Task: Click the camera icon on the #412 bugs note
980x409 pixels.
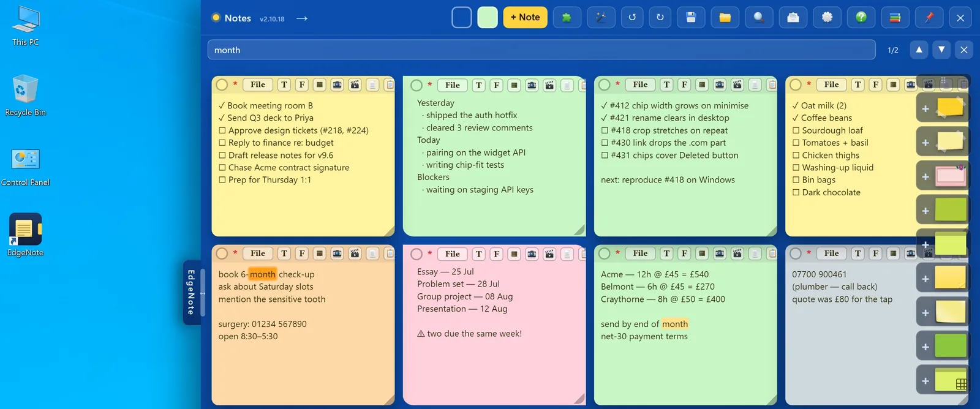Action: click(720, 84)
